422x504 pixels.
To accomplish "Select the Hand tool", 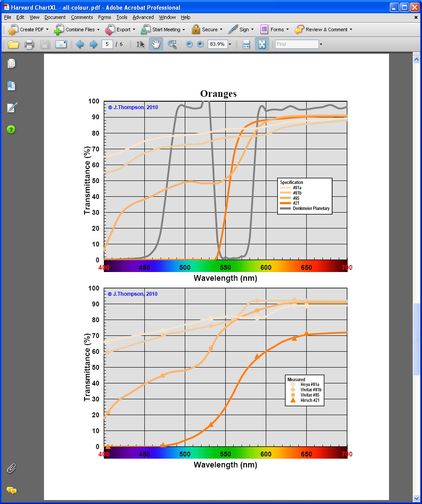I will [x=156, y=44].
